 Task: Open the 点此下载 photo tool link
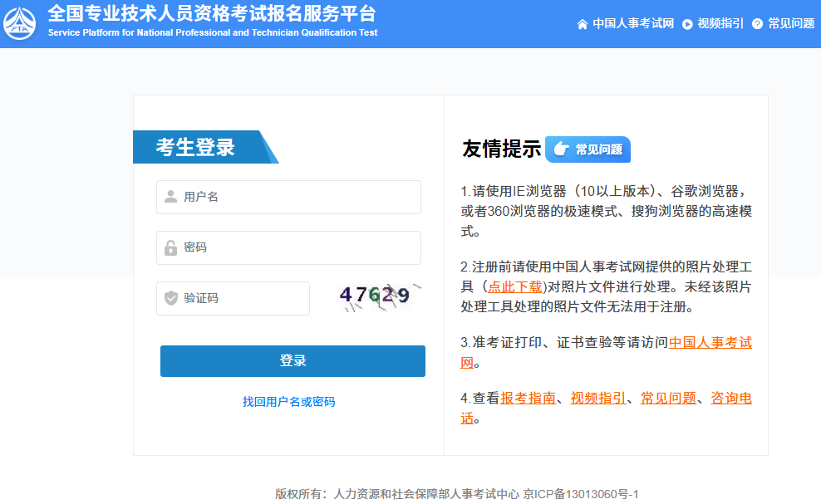516,286
